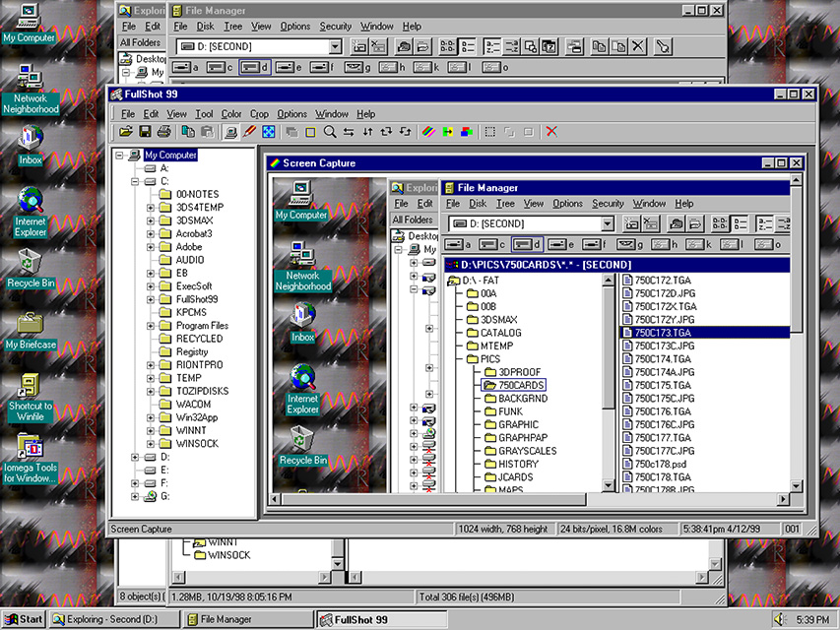
Task: Switch to File Manager via its taskbar button
Action: click(x=247, y=619)
